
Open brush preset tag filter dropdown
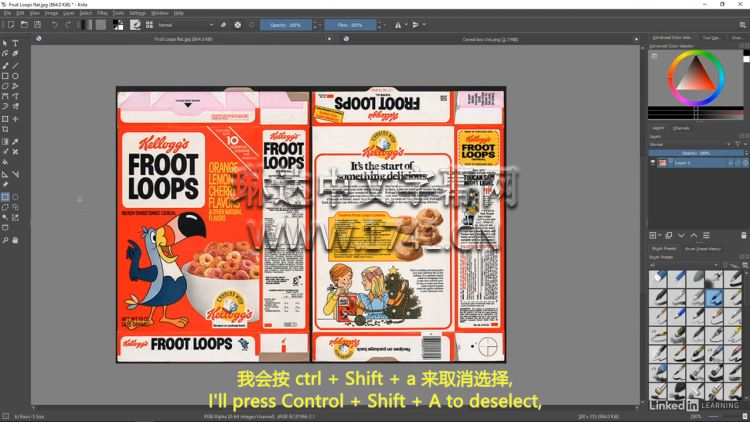pos(684,265)
